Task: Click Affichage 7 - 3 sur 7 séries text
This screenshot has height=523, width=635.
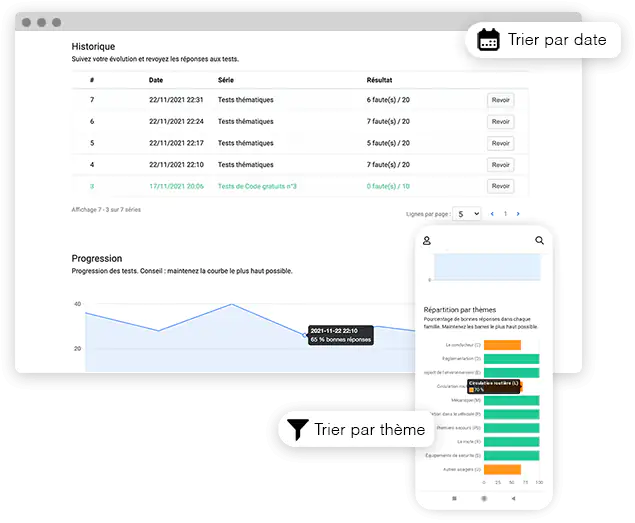Action: pos(106,210)
